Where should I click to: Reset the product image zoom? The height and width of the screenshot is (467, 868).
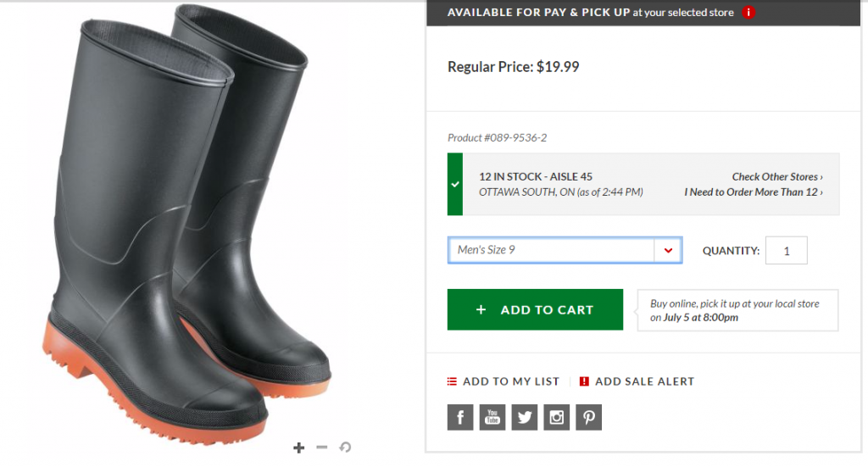tap(345, 448)
